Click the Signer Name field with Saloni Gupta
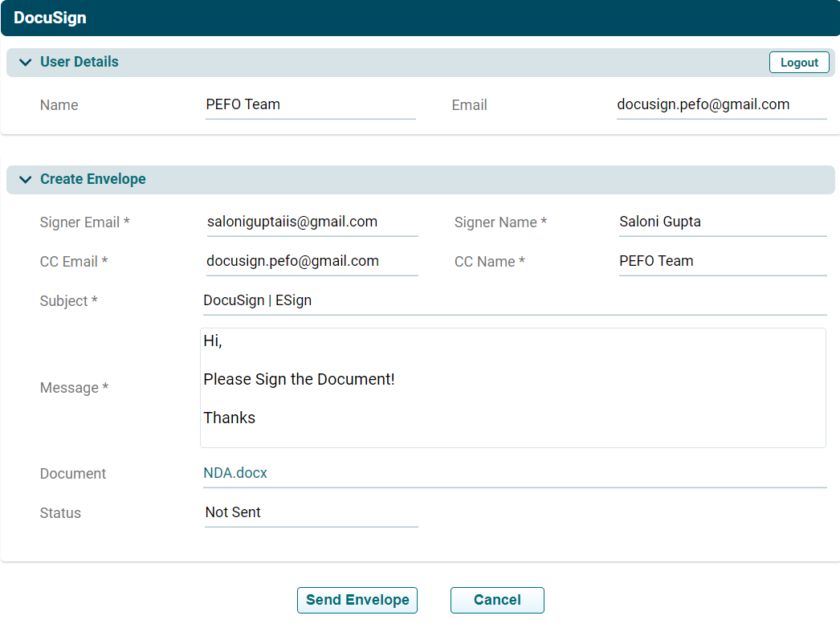Image resolution: width=840 pixels, height=632 pixels. pos(721,222)
